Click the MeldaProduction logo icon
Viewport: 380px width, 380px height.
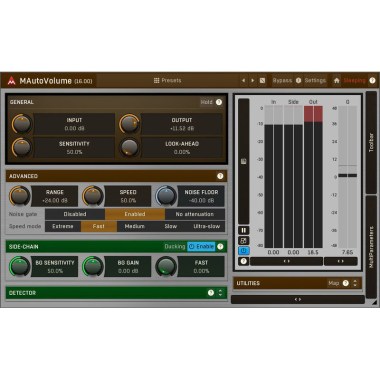[x=11, y=81]
